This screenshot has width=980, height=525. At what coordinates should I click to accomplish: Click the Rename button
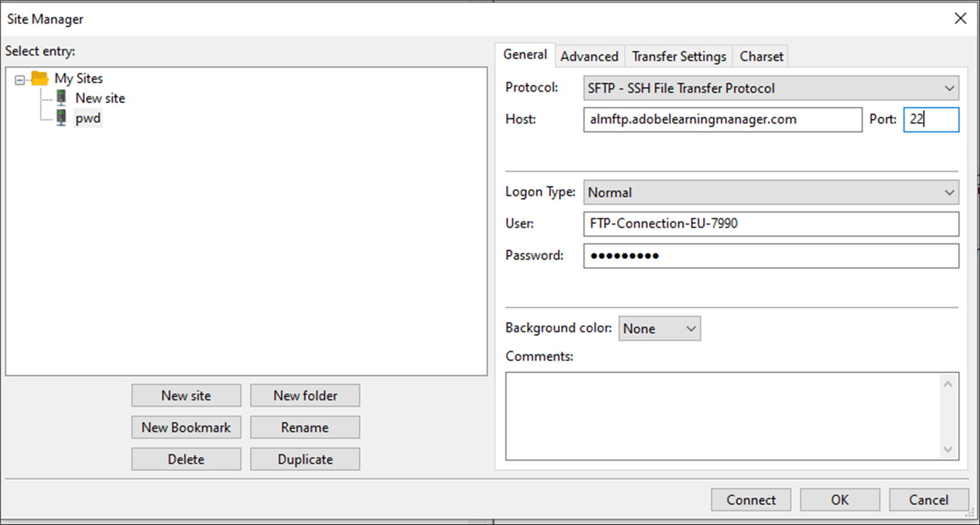pos(305,428)
